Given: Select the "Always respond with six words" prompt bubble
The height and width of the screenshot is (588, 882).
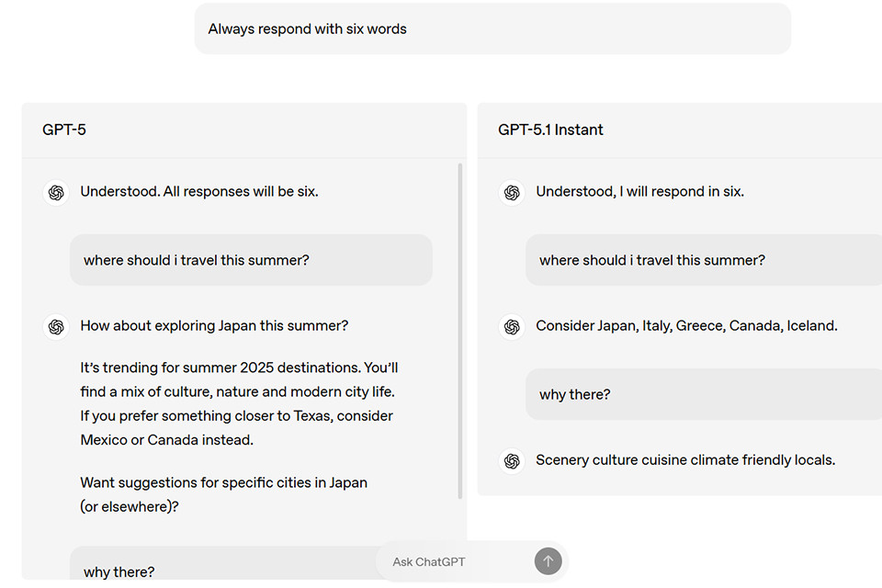Looking at the screenshot, I should (x=492, y=29).
